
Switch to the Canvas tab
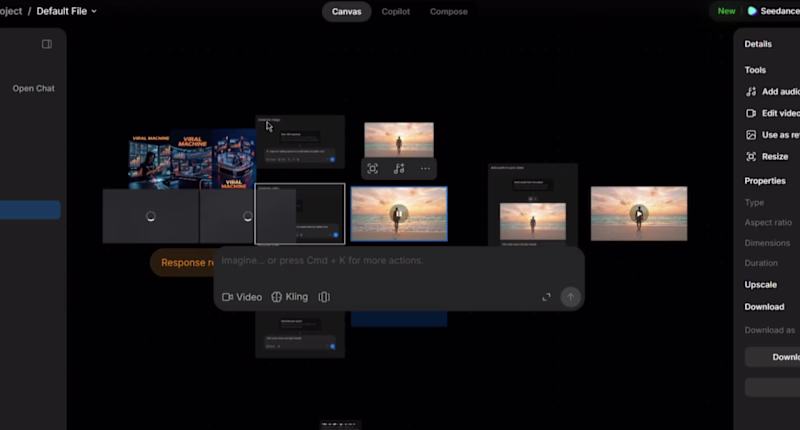(x=346, y=11)
